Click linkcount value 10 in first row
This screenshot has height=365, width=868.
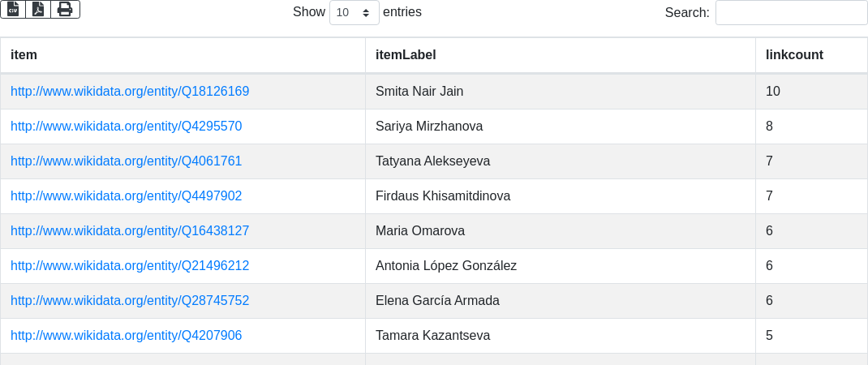pos(773,92)
